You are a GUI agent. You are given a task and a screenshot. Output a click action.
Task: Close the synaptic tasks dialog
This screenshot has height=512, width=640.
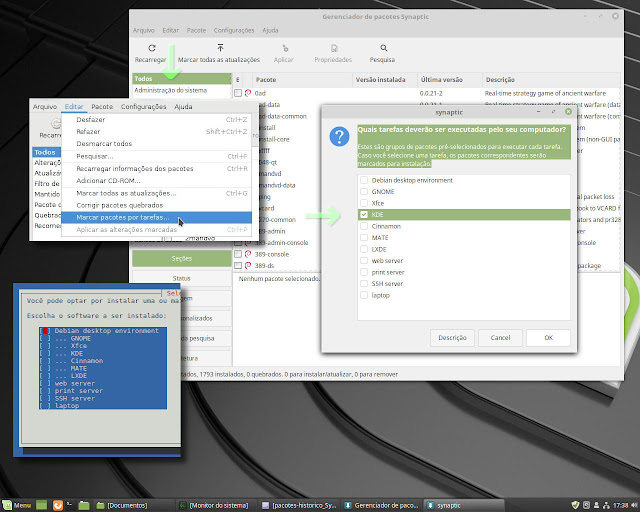(x=568, y=111)
